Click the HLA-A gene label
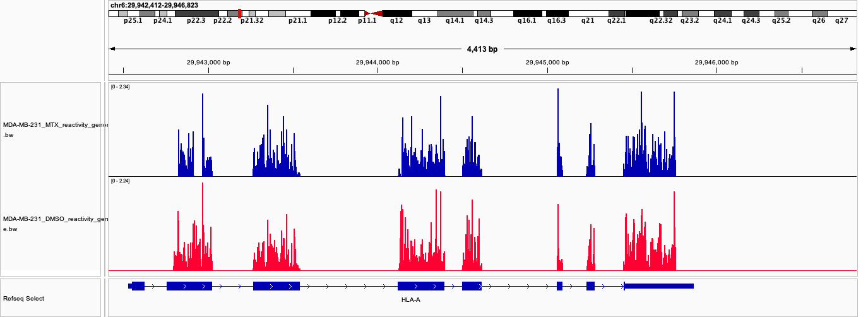This screenshot has width=868, height=317. pos(410,300)
